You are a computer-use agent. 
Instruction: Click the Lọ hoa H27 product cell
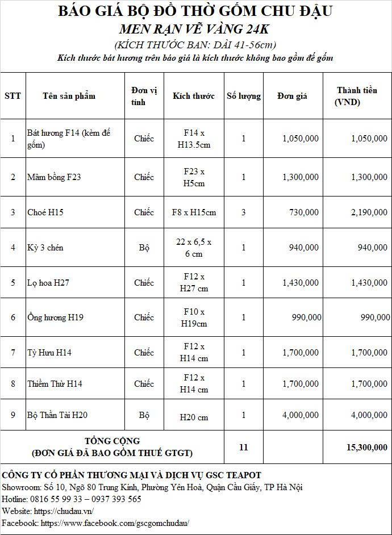point(75,282)
